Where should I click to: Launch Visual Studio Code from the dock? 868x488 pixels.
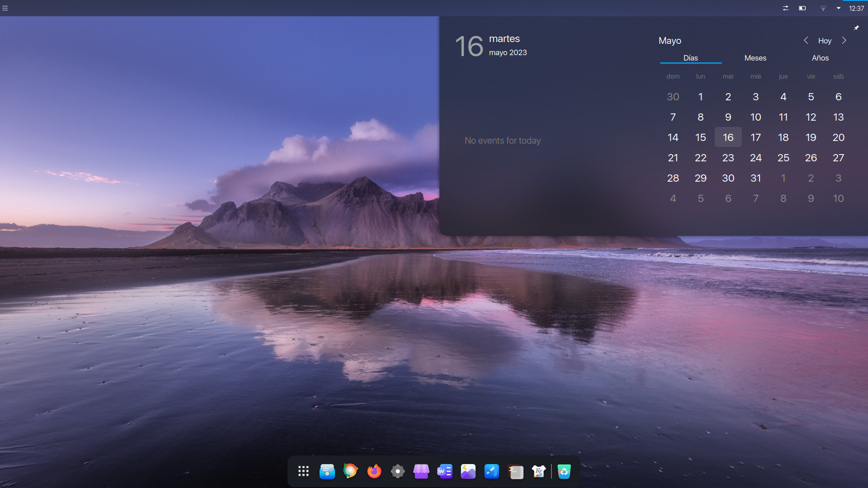click(x=491, y=472)
